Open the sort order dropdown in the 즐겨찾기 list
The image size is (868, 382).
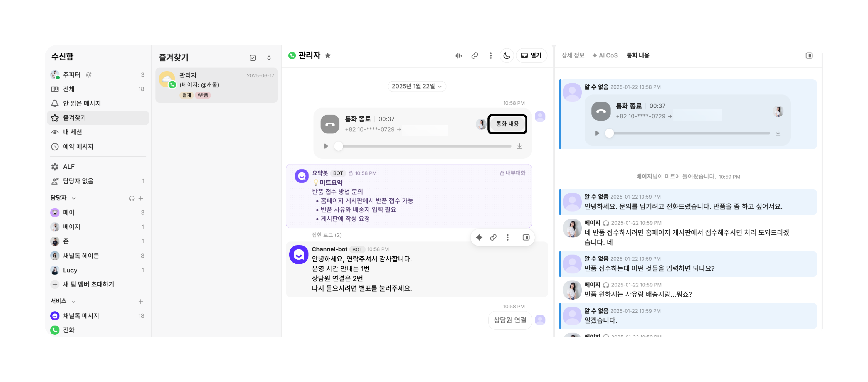(269, 58)
